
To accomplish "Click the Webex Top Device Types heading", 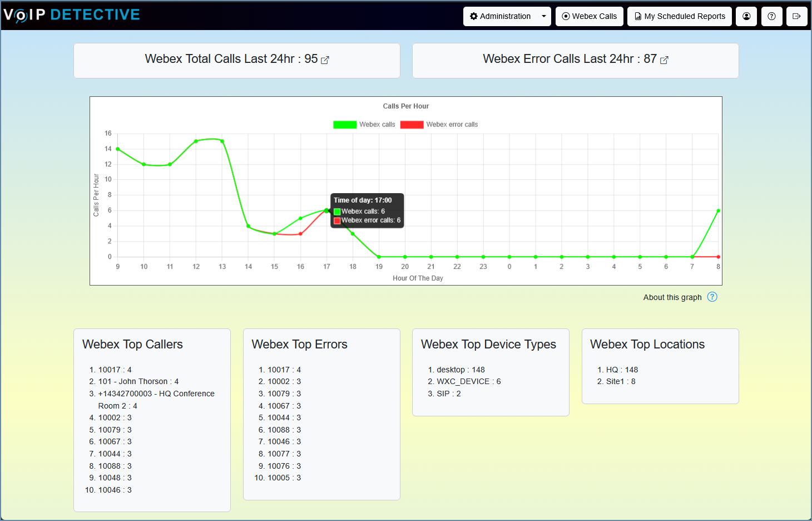I will click(x=488, y=345).
